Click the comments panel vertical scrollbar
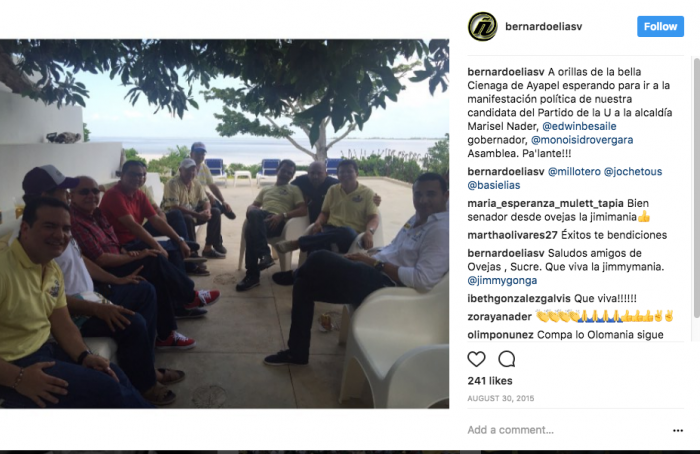700x454 pixels. [x=696, y=187]
